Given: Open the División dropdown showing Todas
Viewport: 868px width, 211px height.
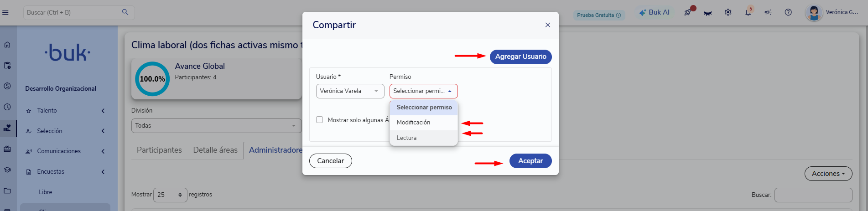Looking at the screenshot, I should pyautogui.click(x=217, y=126).
